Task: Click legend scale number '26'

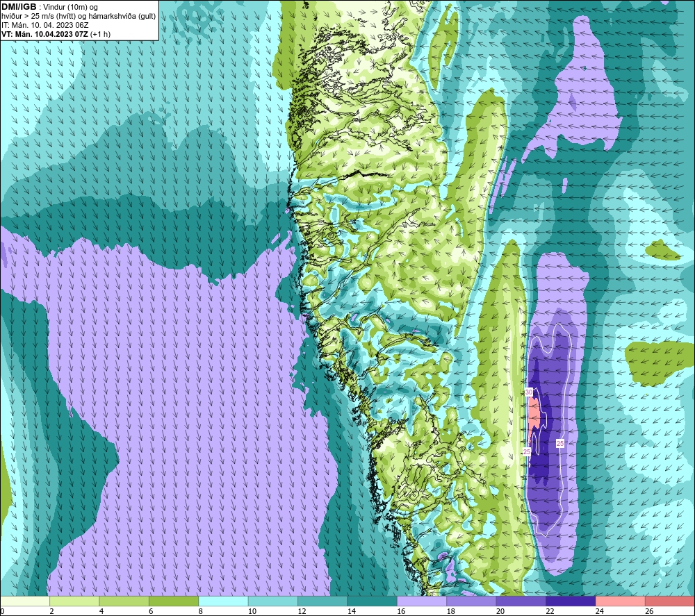Action: click(649, 611)
